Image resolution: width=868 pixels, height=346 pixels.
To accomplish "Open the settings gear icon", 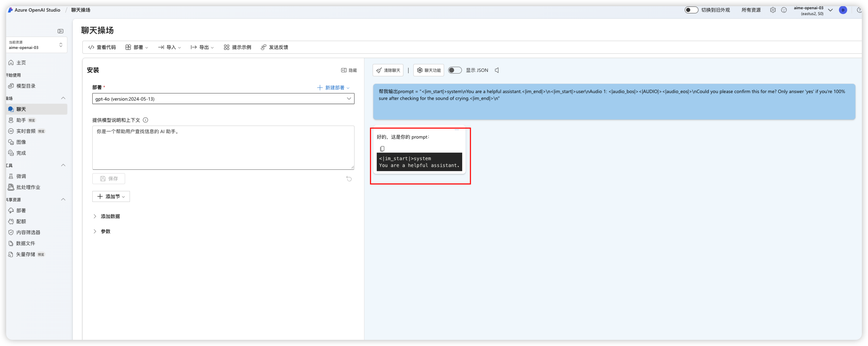I will [773, 10].
